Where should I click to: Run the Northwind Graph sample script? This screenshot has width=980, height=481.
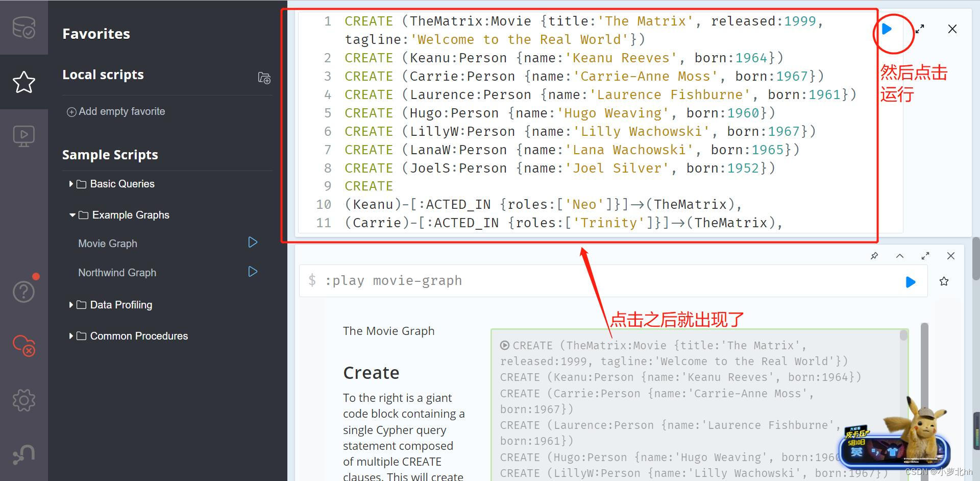[x=253, y=271]
